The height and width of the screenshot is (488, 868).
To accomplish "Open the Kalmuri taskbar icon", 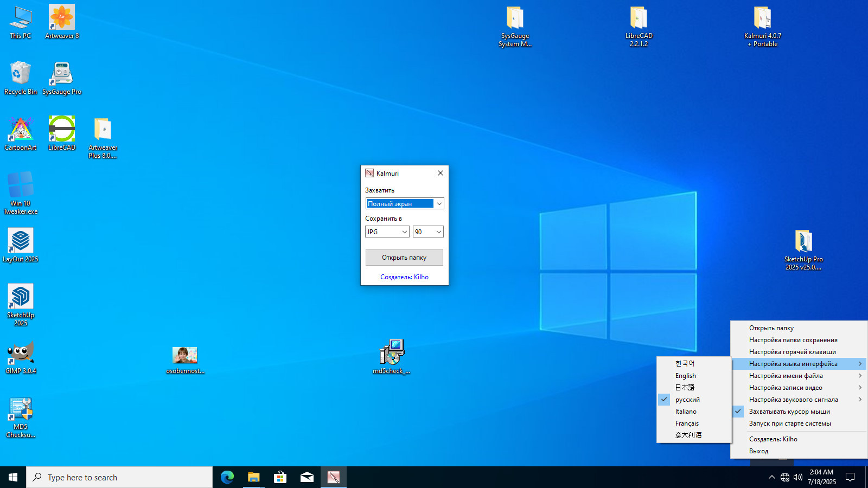I will [333, 477].
